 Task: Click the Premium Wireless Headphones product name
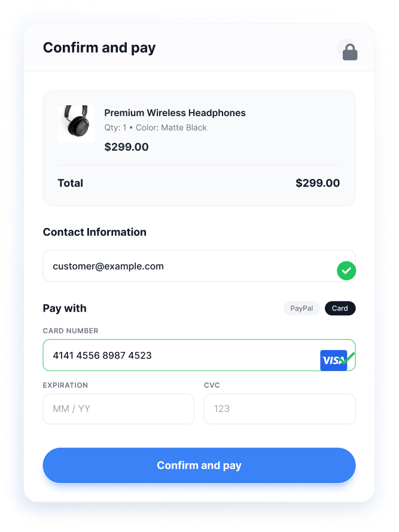[175, 113]
